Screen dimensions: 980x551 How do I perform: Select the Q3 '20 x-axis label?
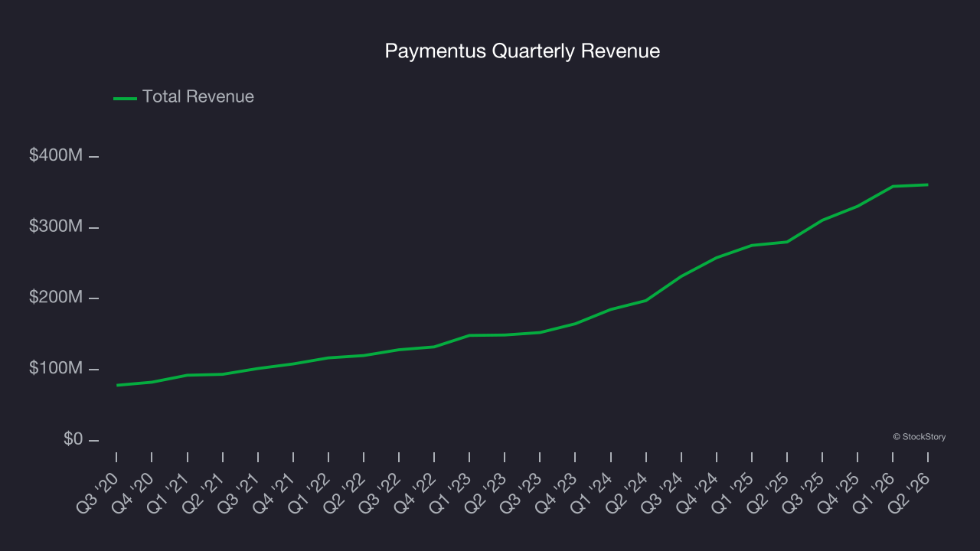97,491
